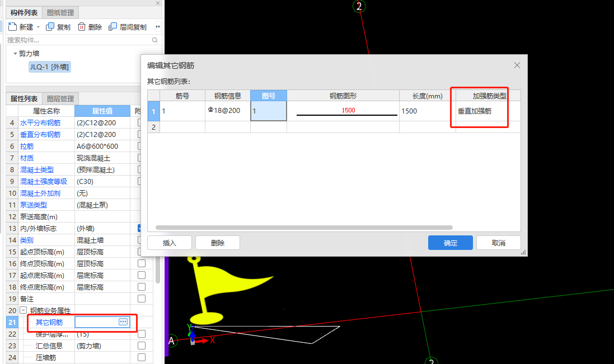This screenshot has width=614, height=364.
Task: Toggle the 备注 checkbox
Action: click(x=142, y=299)
